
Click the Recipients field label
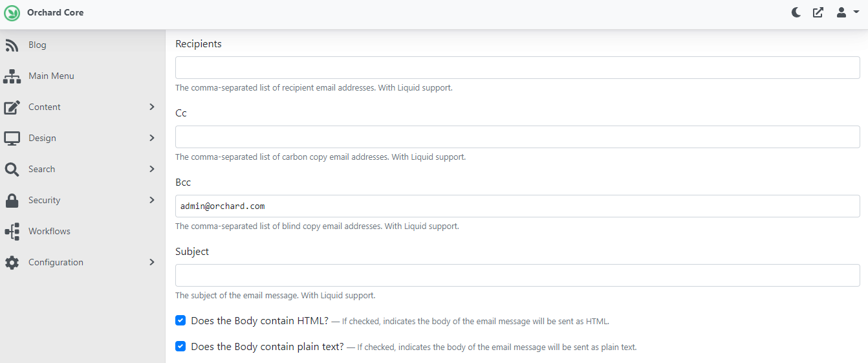tap(199, 44)
